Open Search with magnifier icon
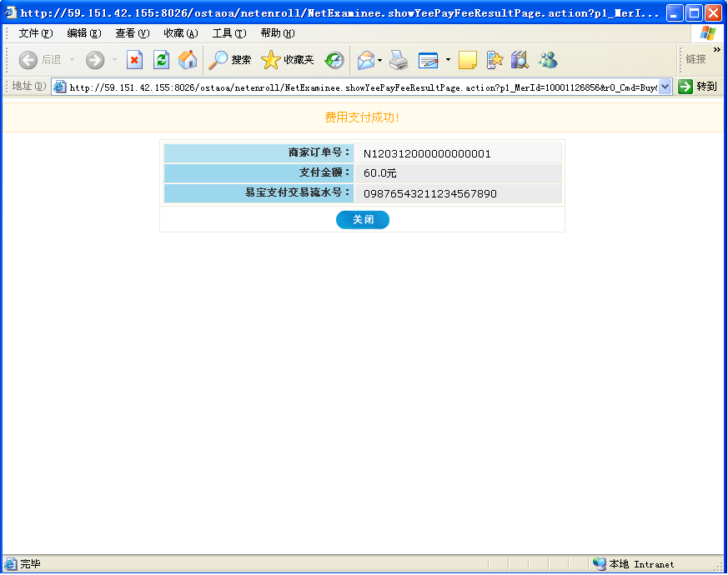 (x=230, y=60)
